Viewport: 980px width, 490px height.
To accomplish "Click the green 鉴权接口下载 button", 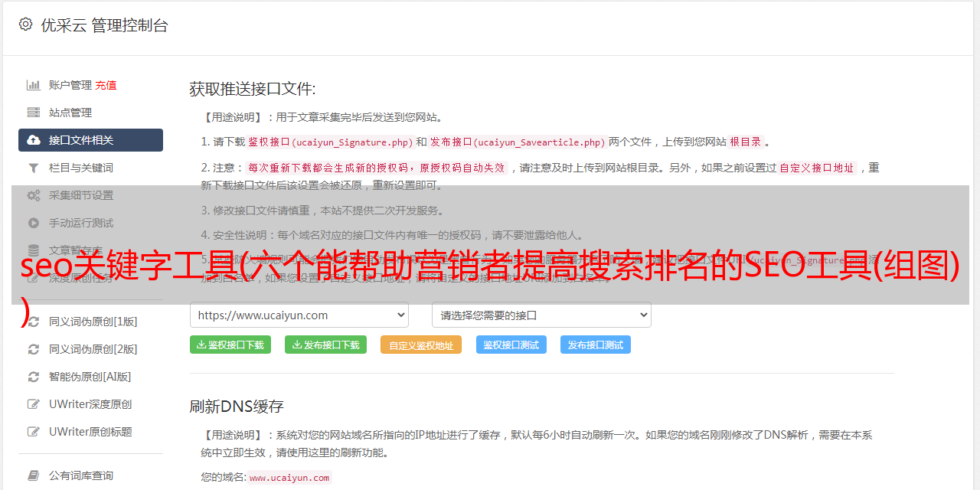I will (230, 345).
